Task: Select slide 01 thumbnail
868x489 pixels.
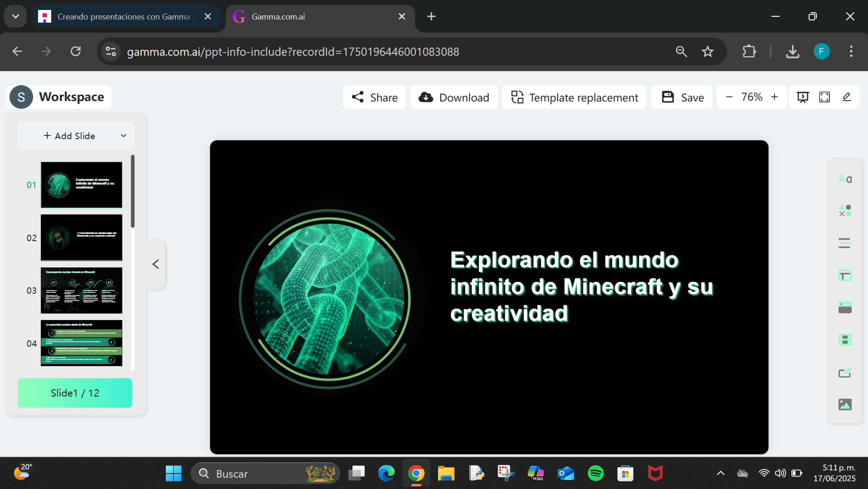Action: pos(82,185)
